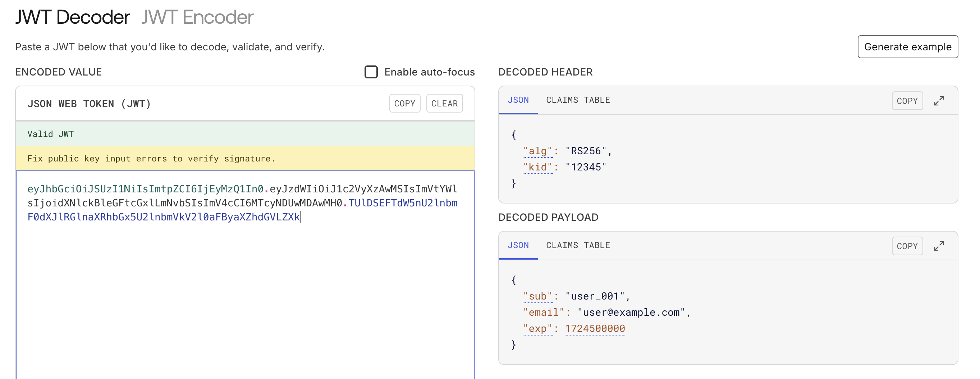Copy the decoded payload JSON
980x379 pixels.
[x=907, y=246]
